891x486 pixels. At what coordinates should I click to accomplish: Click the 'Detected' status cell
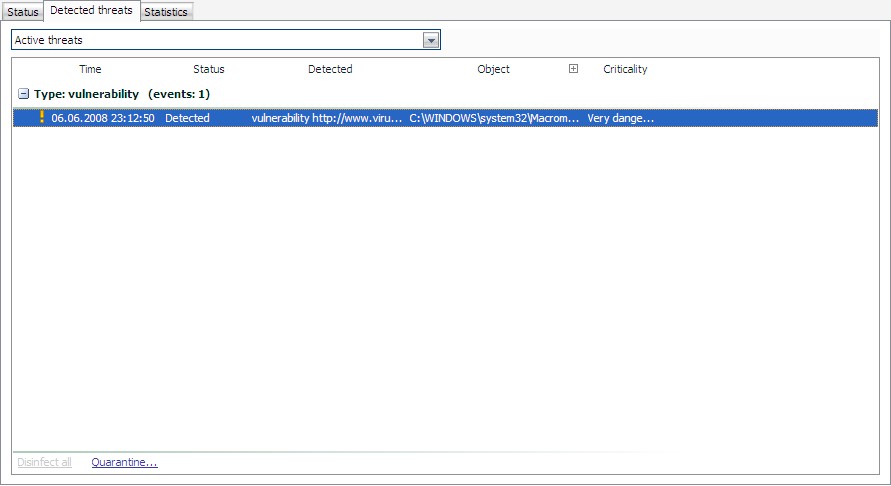click(188, 118)
